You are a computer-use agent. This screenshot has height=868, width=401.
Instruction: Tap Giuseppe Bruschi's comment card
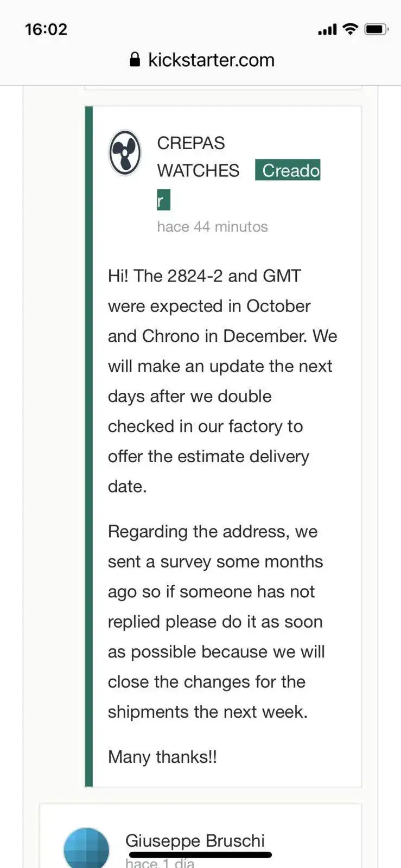click(x=200, y=836)
